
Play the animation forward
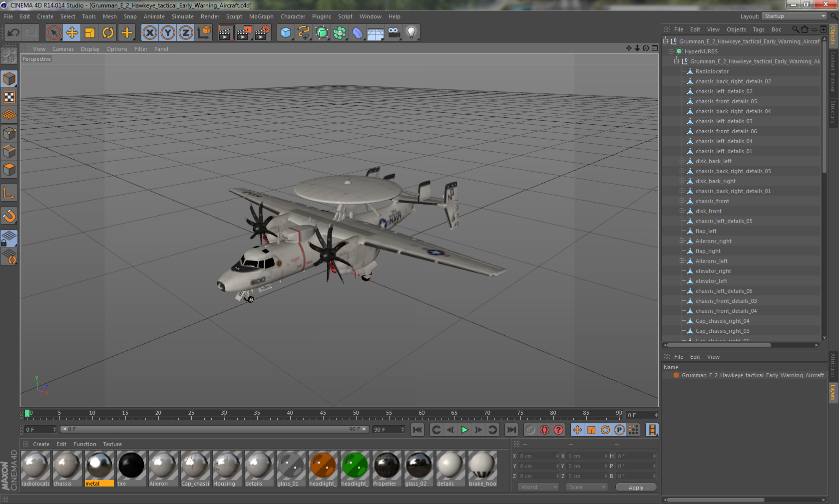(464, 430)
